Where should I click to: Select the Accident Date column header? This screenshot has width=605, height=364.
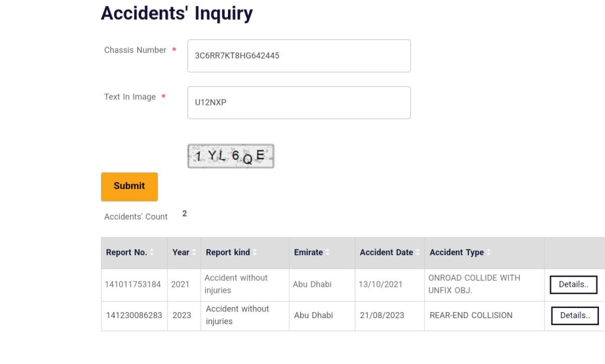click(x=386, y=253)
